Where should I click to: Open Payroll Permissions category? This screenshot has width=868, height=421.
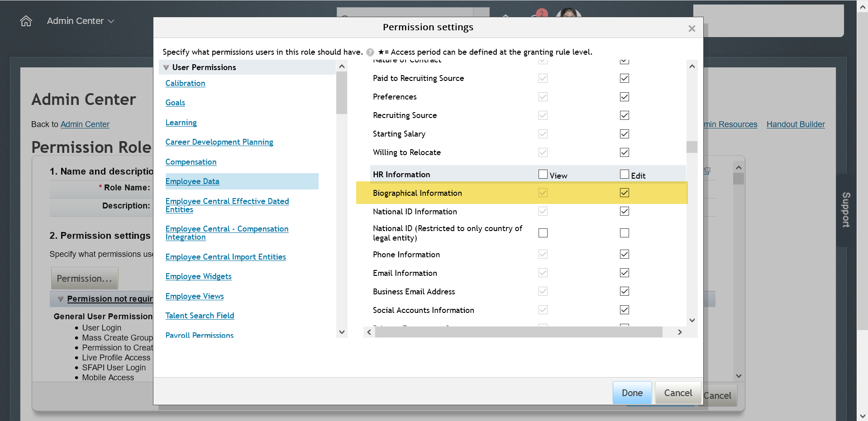coord(199,335)
